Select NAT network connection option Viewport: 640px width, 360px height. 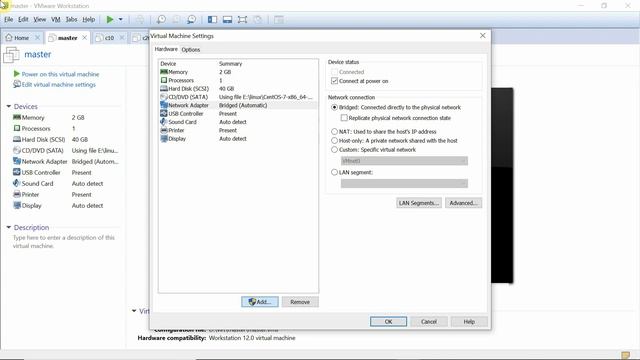(334, 131)
